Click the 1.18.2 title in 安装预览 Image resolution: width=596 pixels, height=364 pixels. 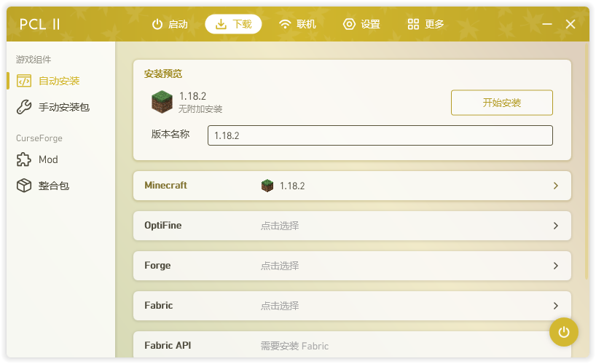(192, 96)
